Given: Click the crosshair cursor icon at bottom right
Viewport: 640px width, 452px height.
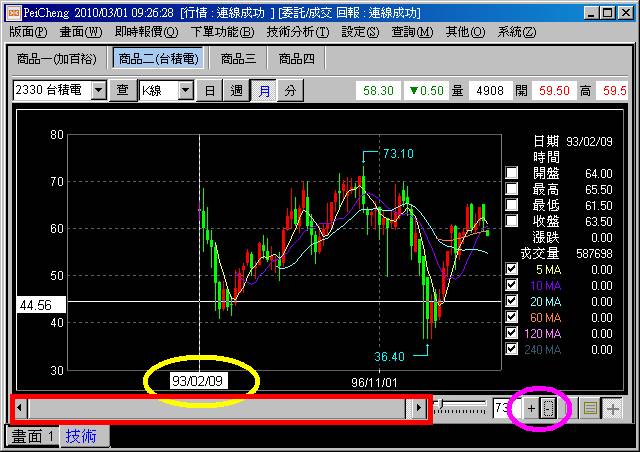Looking at the screenshot, I should pyautogui.click(x=612, y=408).
